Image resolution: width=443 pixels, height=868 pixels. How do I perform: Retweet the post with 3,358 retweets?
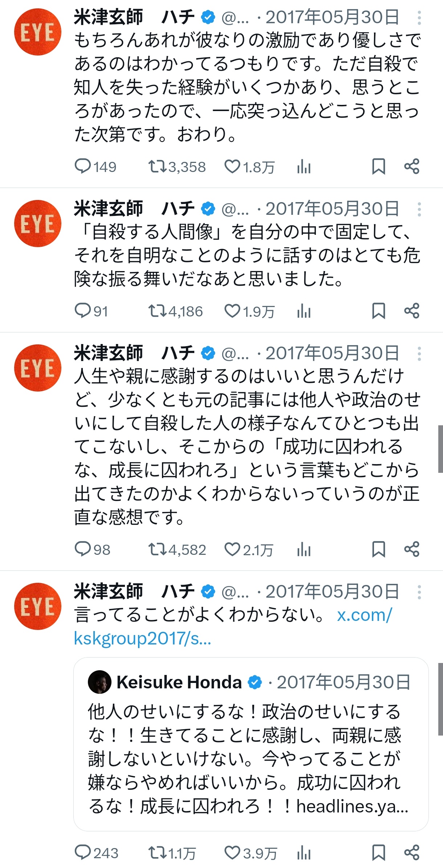tap(177, 167)
